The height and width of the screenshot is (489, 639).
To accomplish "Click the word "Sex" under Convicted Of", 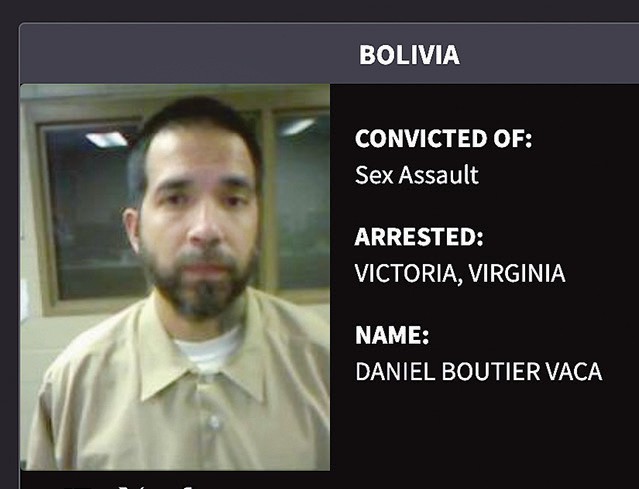I will tap(374, 175).
